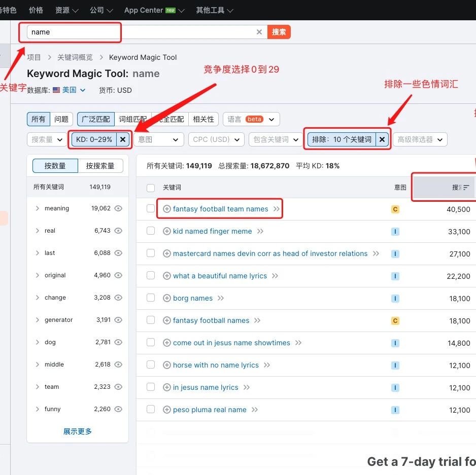Open double-arrow next to 'peso pluma real name'
Image resolution: width=476 pixels, height=475 pixels.
point(255,410)
